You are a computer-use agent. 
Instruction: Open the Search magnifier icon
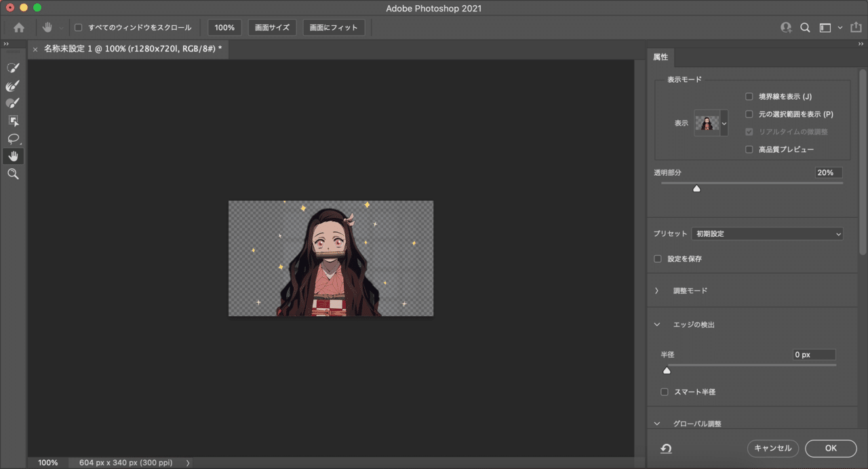tap(805, 28)
